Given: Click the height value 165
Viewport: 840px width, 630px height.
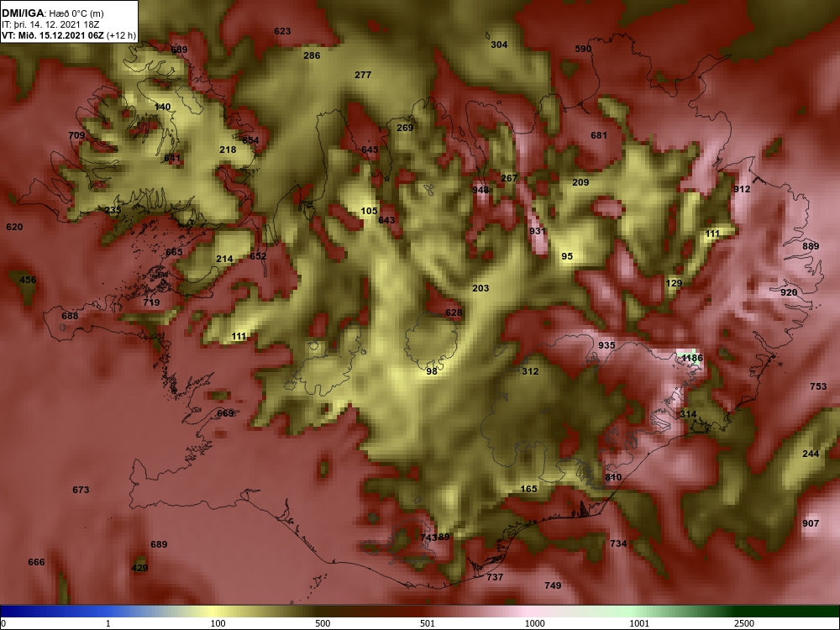Looking at the screenshot, I should point(528,489).
